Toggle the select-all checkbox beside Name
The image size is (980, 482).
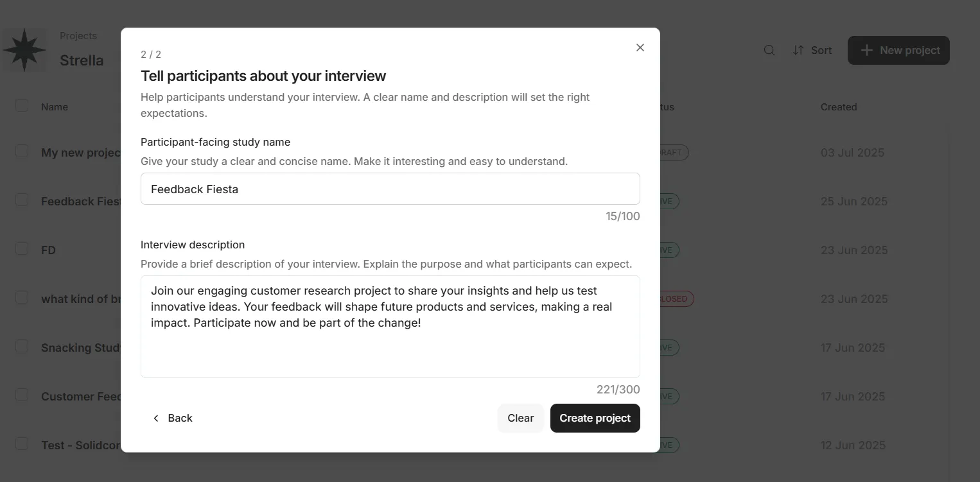pyautogui.click(x=22, y=105)
